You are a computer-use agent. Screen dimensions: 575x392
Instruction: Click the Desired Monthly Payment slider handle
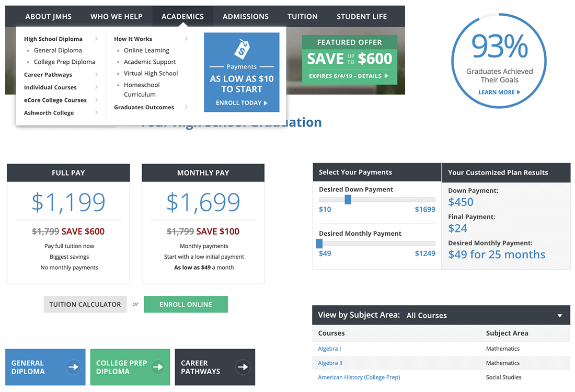pos(319,244)
